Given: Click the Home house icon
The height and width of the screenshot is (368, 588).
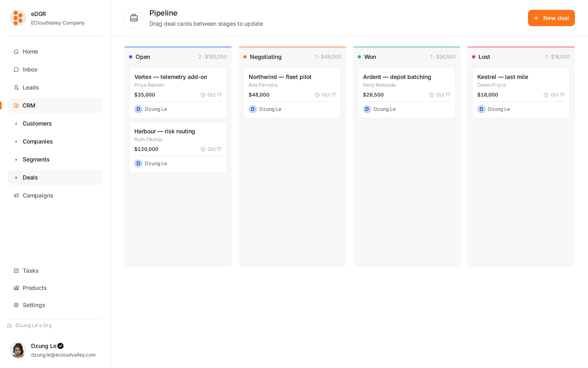Looking at the screenshot, I should click(x=16, y=52).
